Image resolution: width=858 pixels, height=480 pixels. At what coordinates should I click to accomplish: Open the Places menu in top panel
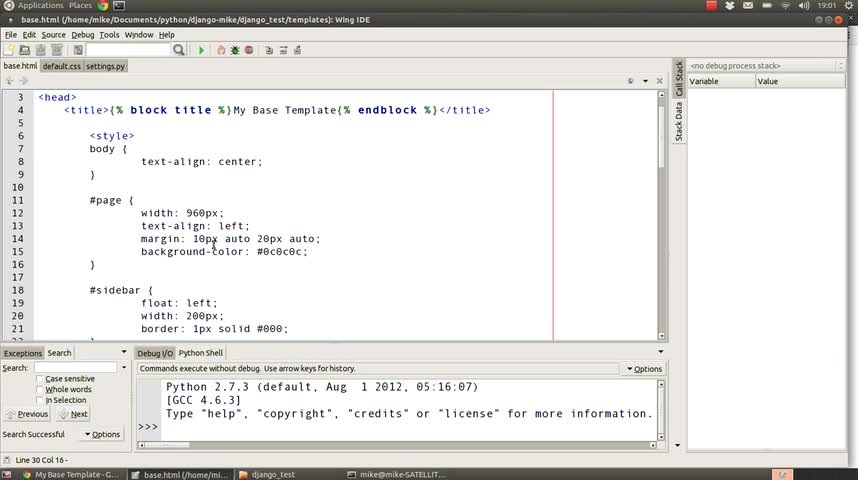click(80, 5)
